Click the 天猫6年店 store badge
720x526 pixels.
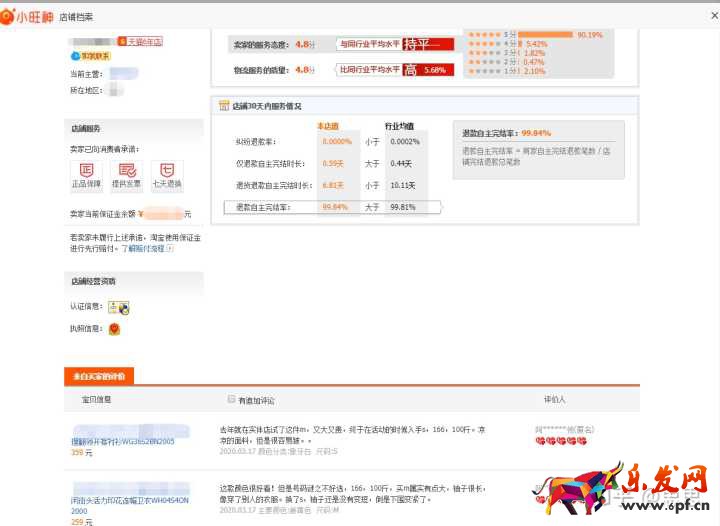point(139,42)
